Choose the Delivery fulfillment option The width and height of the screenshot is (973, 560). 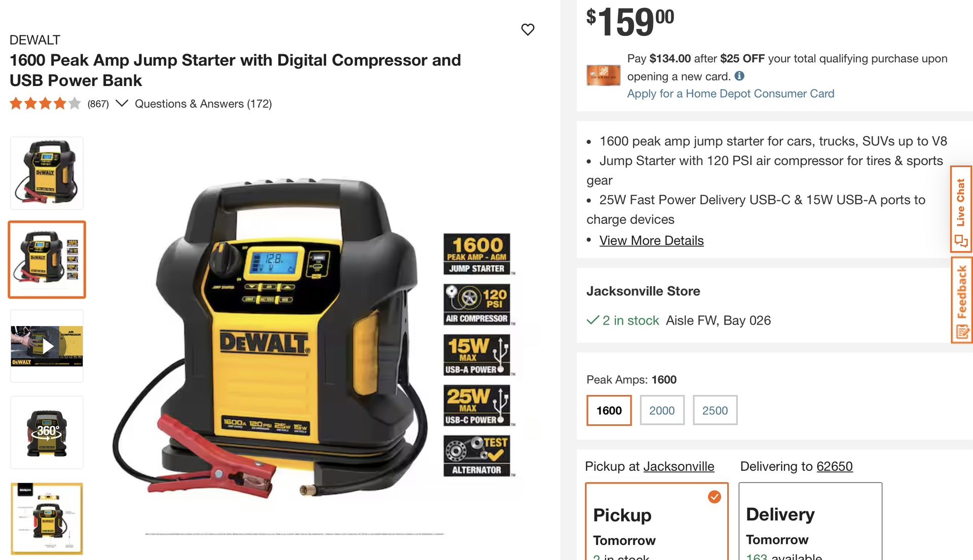[x=810, y=522]
